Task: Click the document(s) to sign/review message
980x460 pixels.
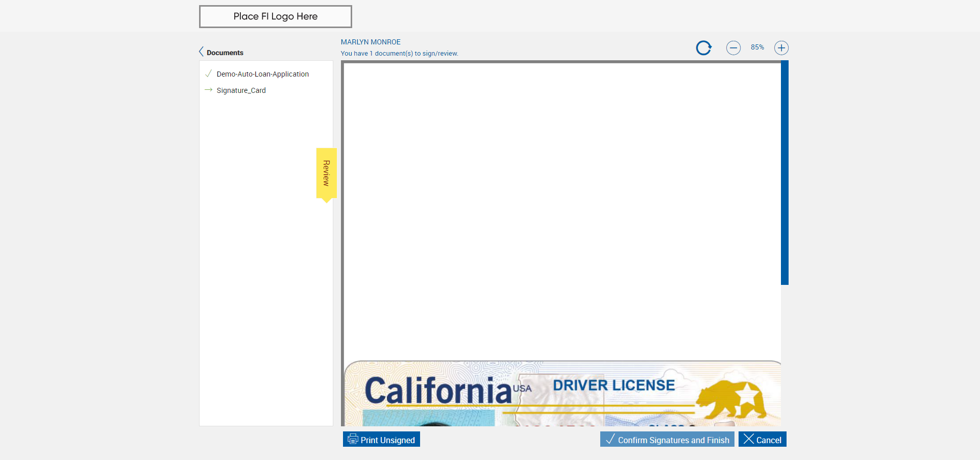Action: pyautogui.click(x=400, y=54)
